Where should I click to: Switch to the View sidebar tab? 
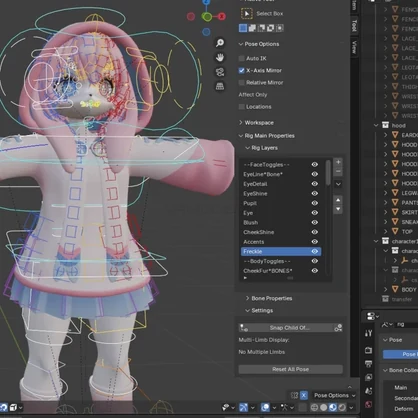(x=354, y=47)
